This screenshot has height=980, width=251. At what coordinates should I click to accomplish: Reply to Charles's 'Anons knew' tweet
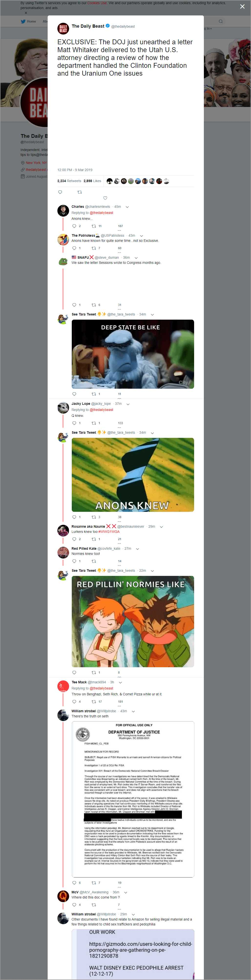74,226
